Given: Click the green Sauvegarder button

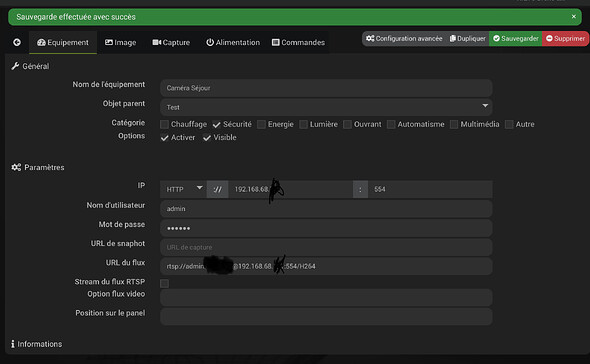Looking at the screenshot, I should [x=515, y=38].
